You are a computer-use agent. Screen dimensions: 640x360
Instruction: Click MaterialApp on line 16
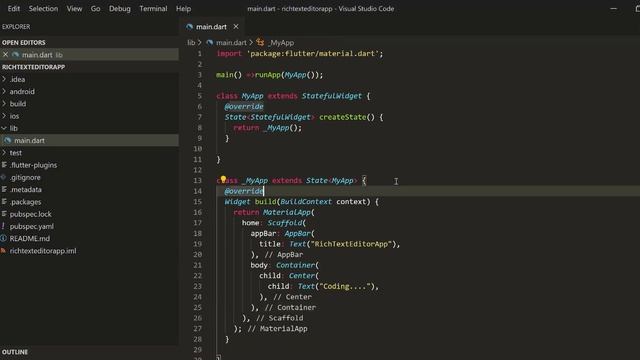tap(287, 212)
